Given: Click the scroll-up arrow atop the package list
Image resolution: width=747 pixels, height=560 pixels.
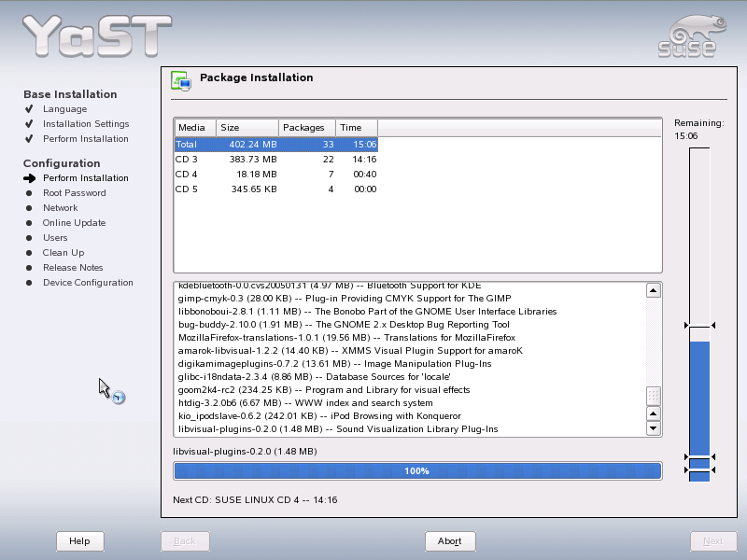Looking at the screenshot, I should [653, 290].
